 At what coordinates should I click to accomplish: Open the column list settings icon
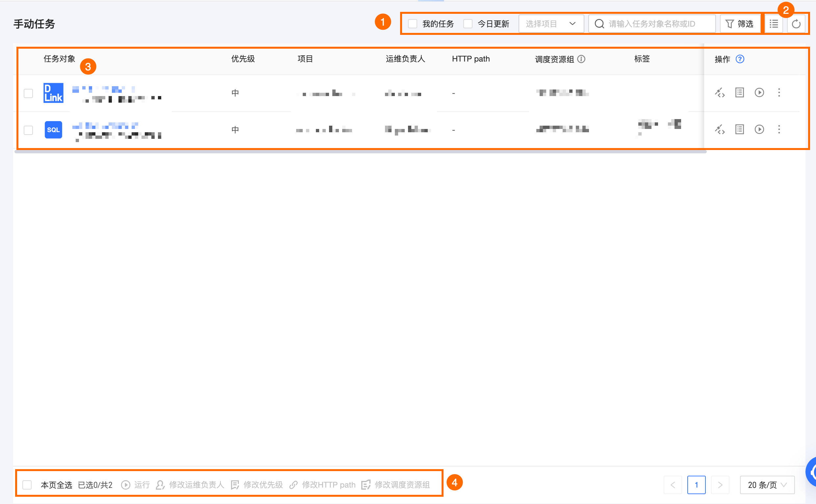tap(774, 24)
